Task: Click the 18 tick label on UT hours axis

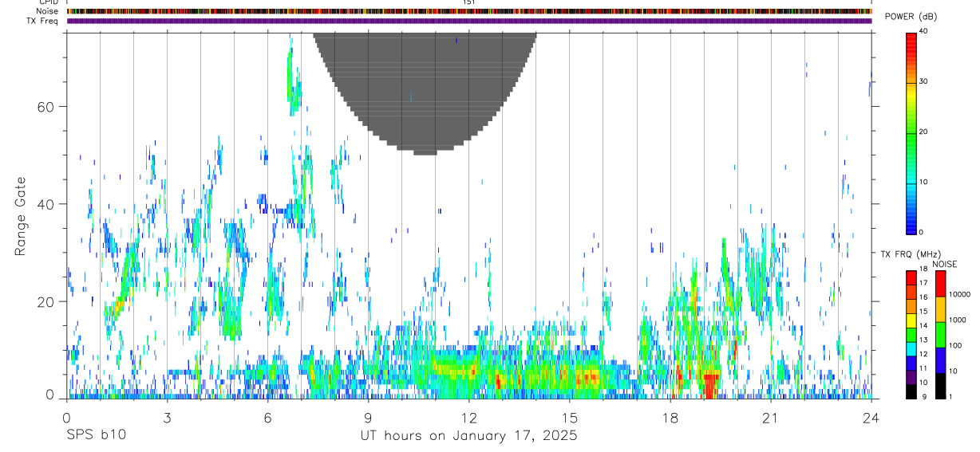Action: point(670,417)
